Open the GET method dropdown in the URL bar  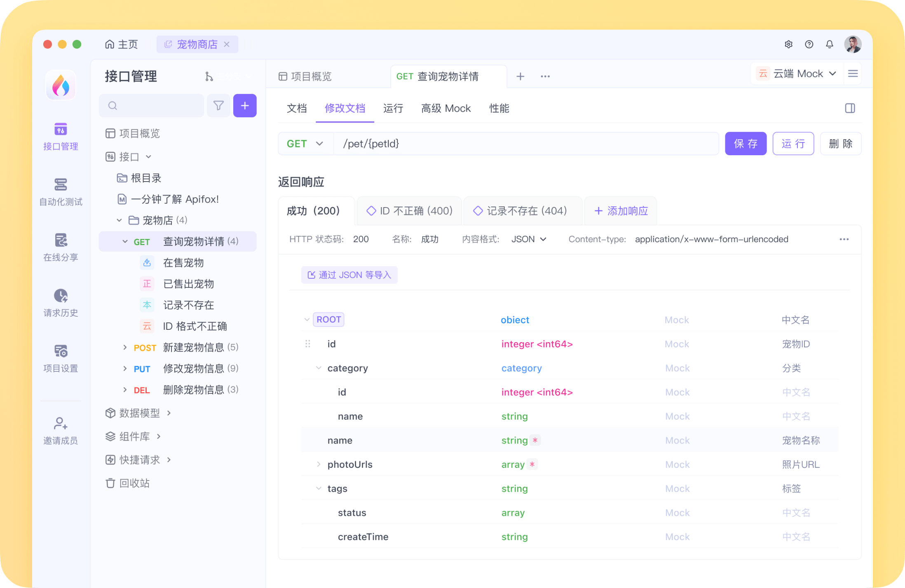pos(305,143)
